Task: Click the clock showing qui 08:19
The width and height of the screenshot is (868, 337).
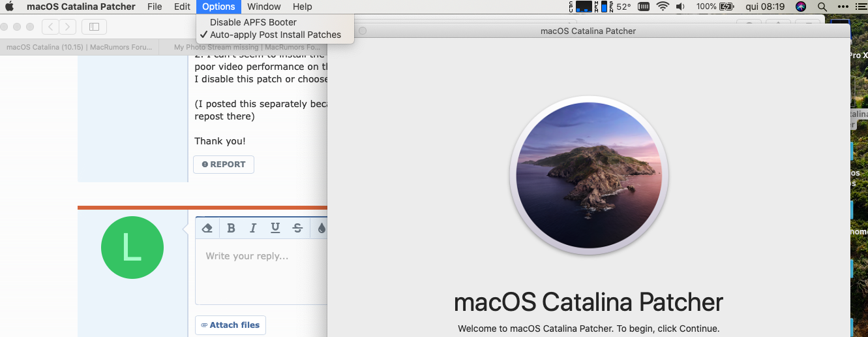Action: [x=766, y=7]
